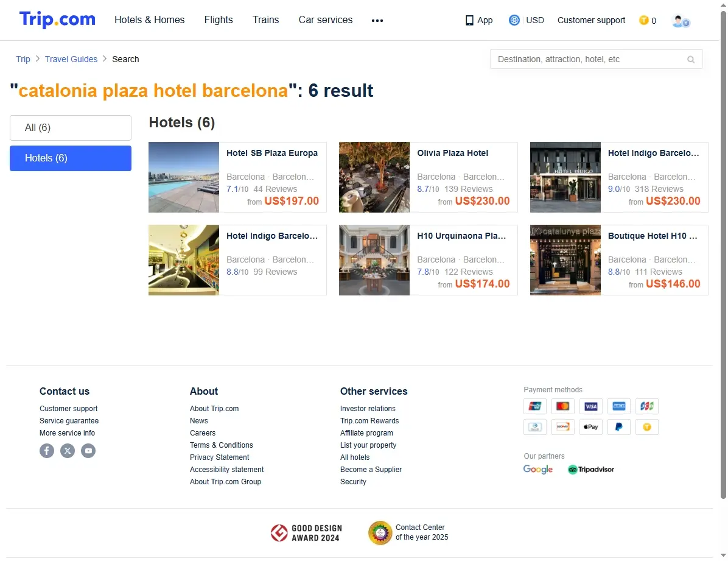The width and height of the screenshot is (728, 561).
Task: Click the Trip.com logo
Action: [57, 19]
